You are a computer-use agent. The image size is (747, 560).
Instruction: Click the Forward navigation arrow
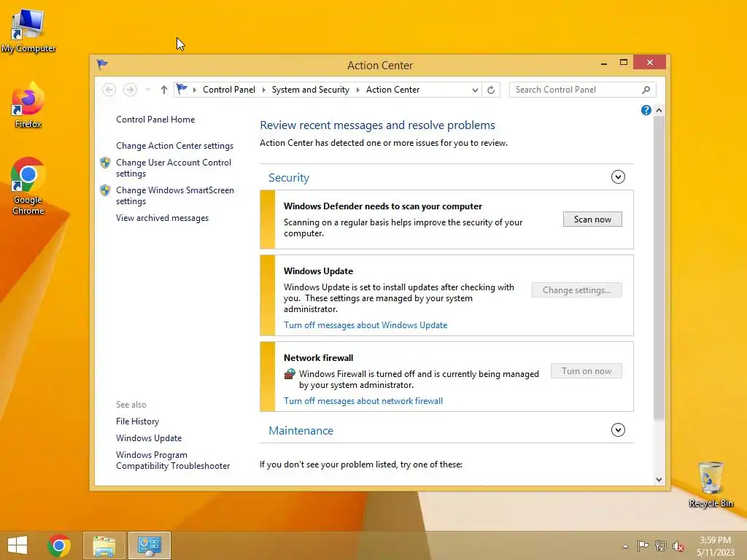tap(130, 90)
